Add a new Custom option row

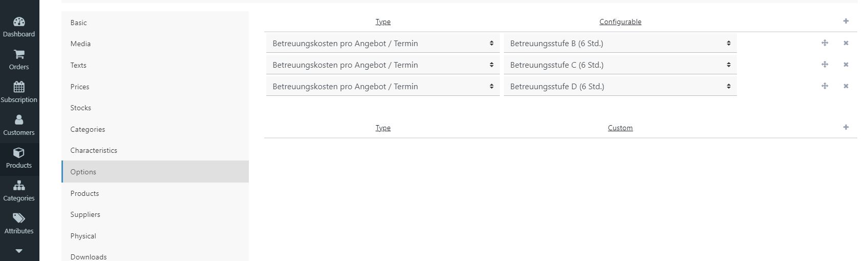click(x=846, y=127)
